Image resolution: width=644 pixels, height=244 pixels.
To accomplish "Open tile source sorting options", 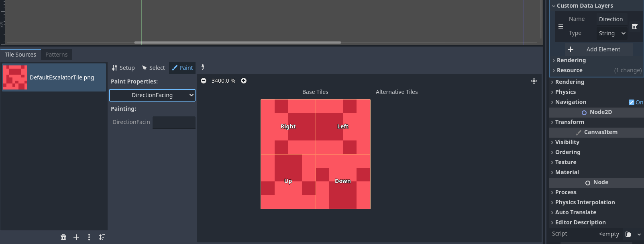I will click(102, 237).
